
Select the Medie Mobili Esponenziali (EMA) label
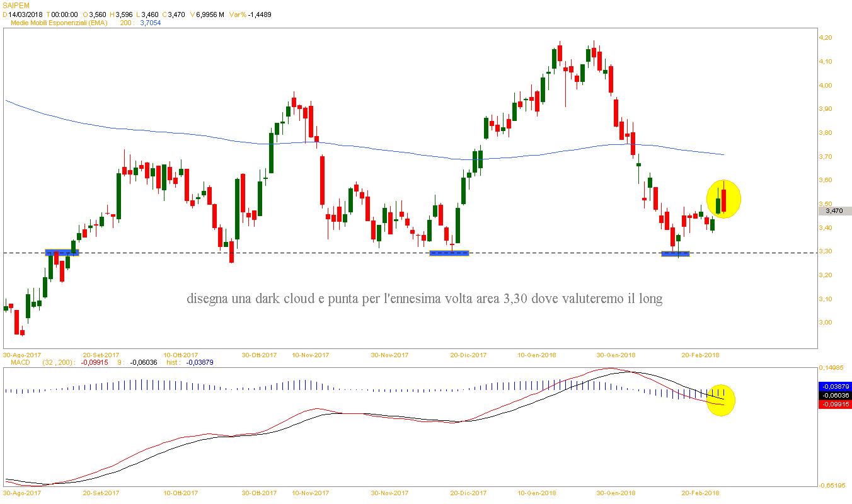(x=60, y=23)
